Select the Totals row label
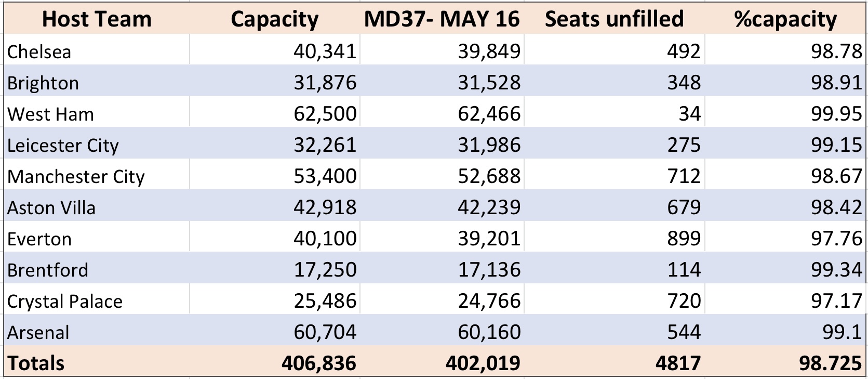Image resolution: width=868 pixels, height=379 pixels. [x=97, y=362]
